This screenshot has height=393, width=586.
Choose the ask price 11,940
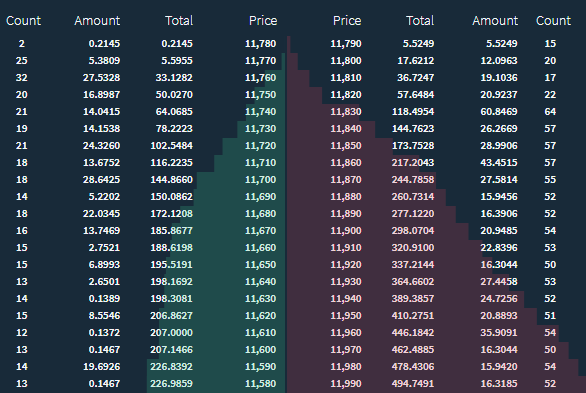[346, 298]
